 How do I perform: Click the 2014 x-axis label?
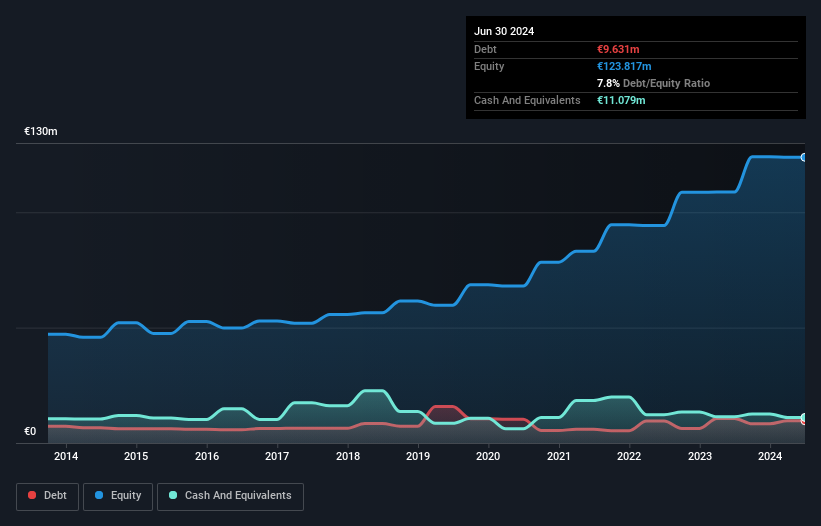(x=66, y=456)
